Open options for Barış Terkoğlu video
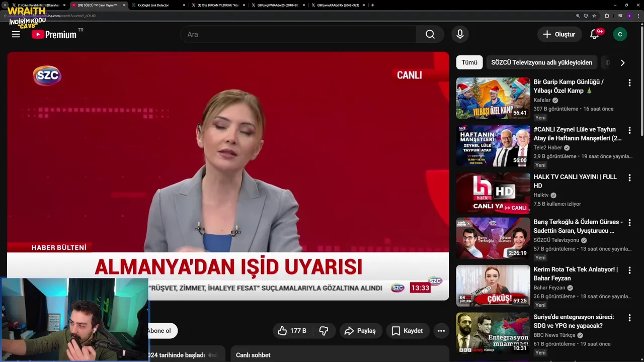The width and height of the screenshot is (644, 362). 629,223
